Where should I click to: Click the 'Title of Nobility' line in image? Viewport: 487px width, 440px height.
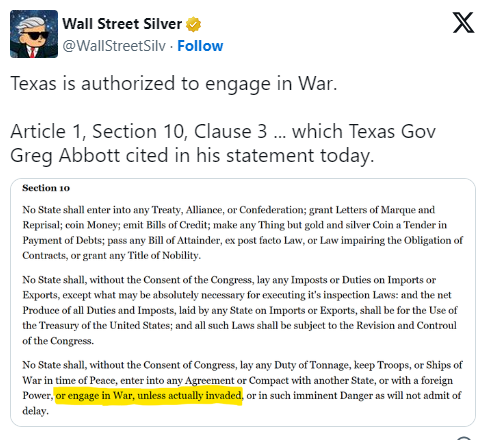click(112, 256)
